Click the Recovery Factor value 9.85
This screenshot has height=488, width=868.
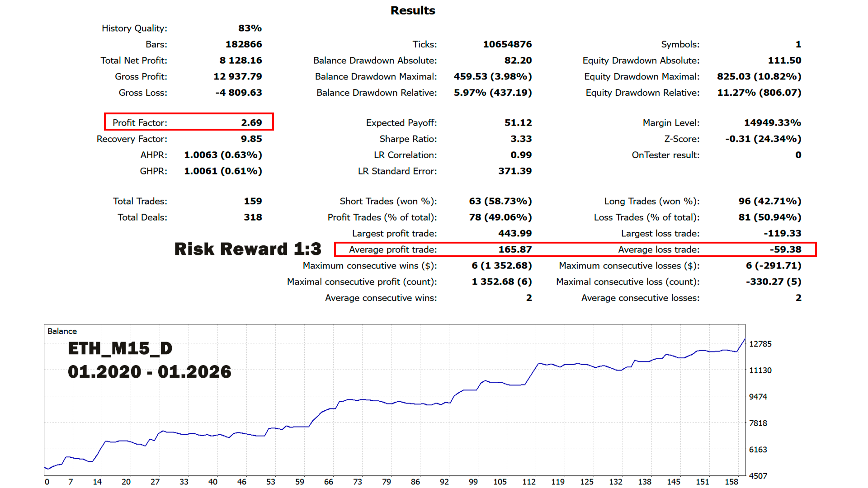251,139
